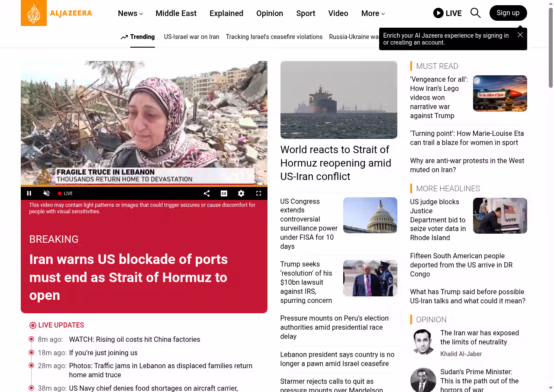Click Khalid Al-Jaber author photo

tap(423, 342)
